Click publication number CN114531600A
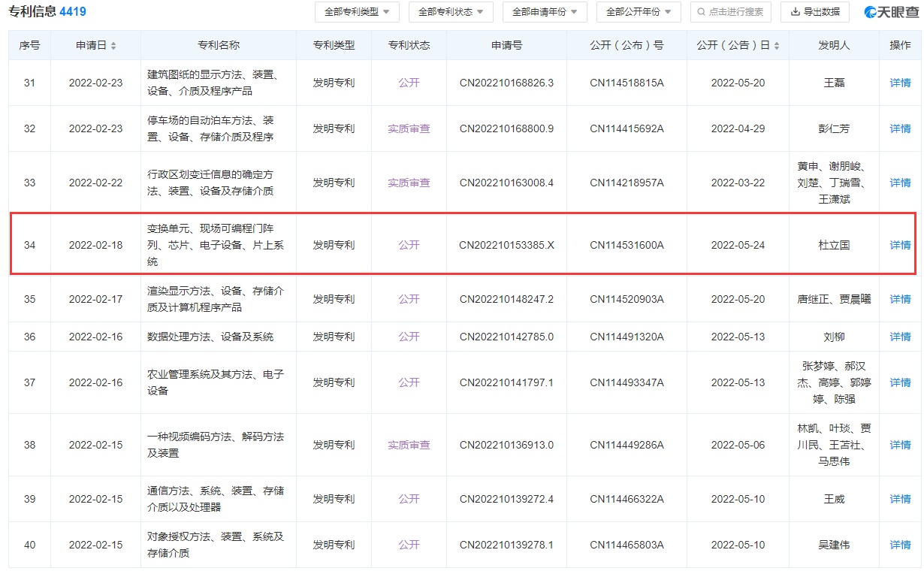This screenshot has height=571, width=924. (x=627, y=245)
